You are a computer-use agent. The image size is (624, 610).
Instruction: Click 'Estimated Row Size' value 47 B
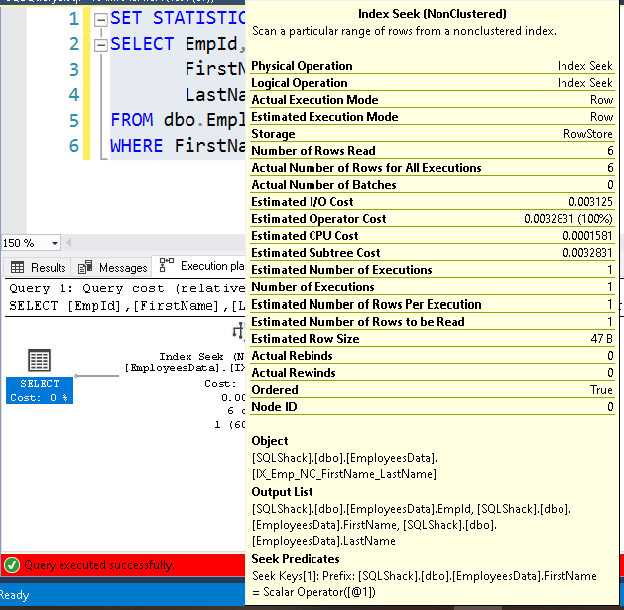tap(601, 339)
